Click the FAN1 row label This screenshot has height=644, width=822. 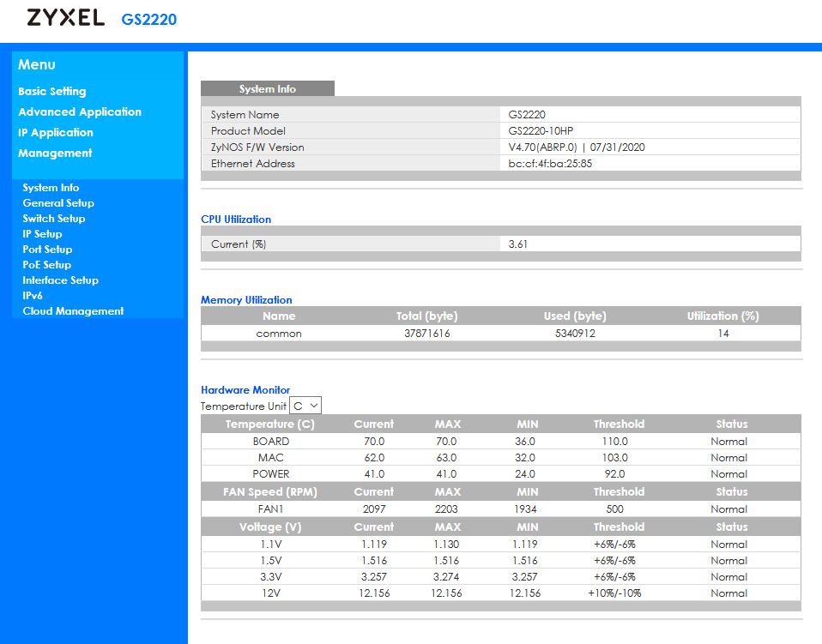coord(270,509)
